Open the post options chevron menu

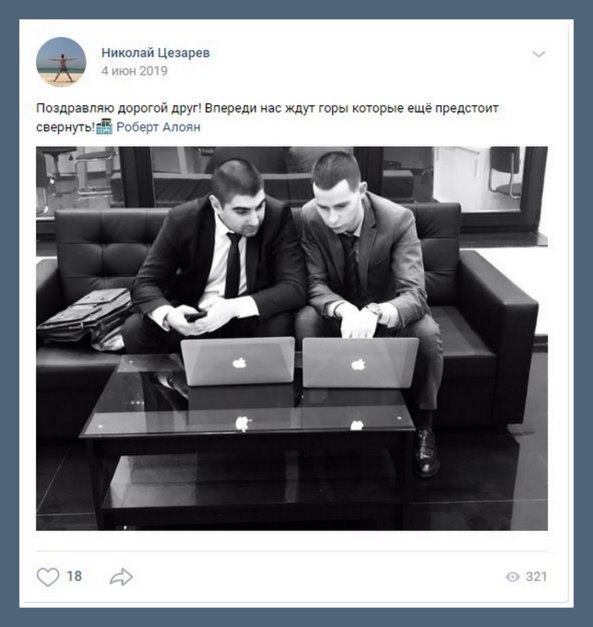(539, 54)
